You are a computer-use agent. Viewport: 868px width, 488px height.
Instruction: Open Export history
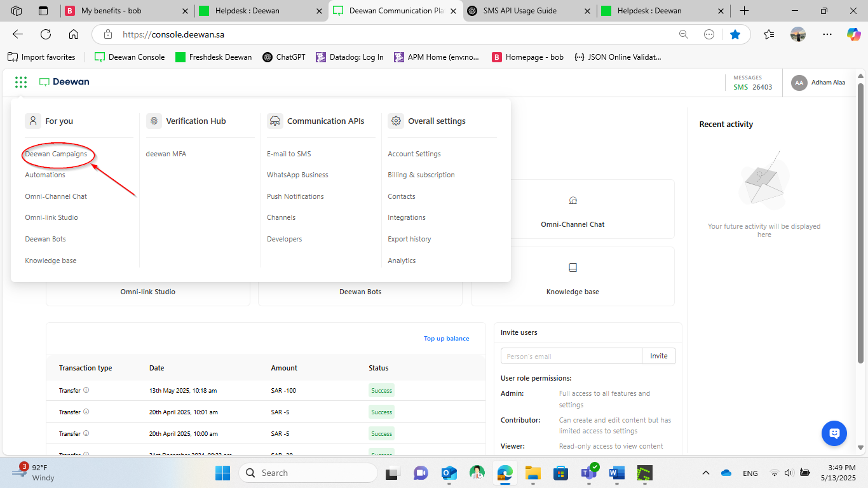coord(410,239)
